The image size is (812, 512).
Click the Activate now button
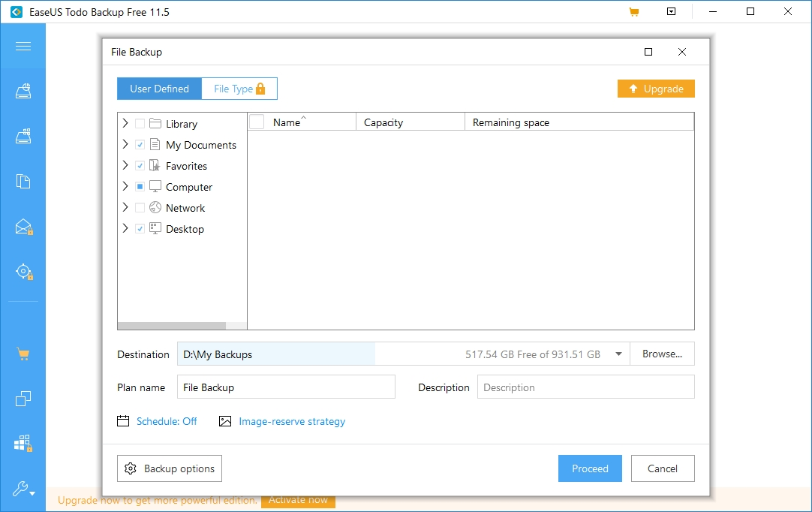point(298,500)
